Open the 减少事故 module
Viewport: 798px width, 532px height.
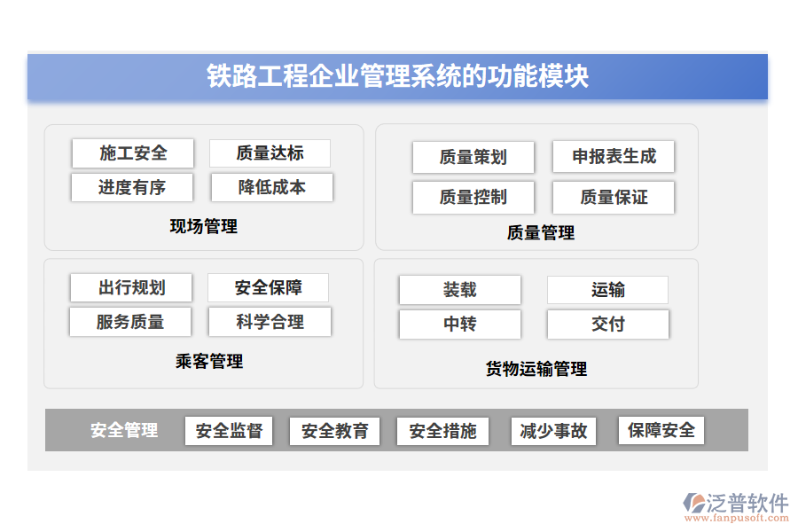554,431
